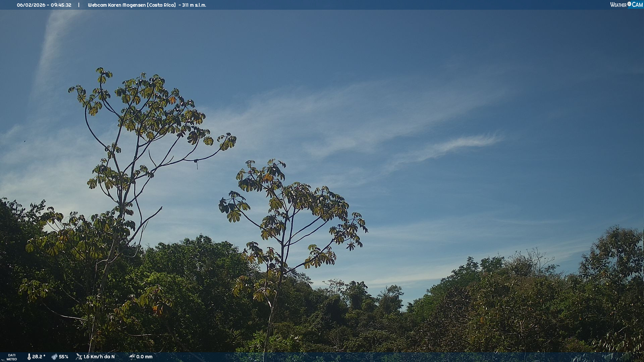Click the vertical separator in header bar
This screenshot has height=362, width=644.
coord(79,5)
